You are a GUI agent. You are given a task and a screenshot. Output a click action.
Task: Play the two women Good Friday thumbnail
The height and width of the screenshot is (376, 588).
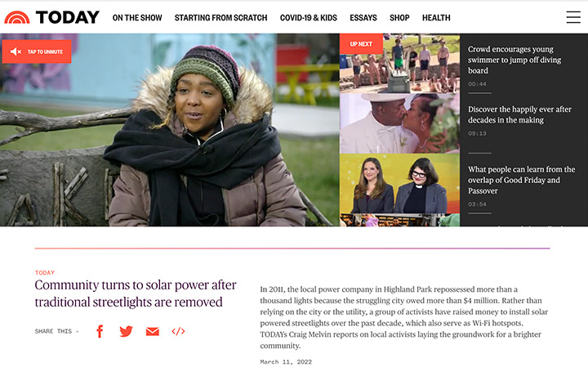pos(399,183)
